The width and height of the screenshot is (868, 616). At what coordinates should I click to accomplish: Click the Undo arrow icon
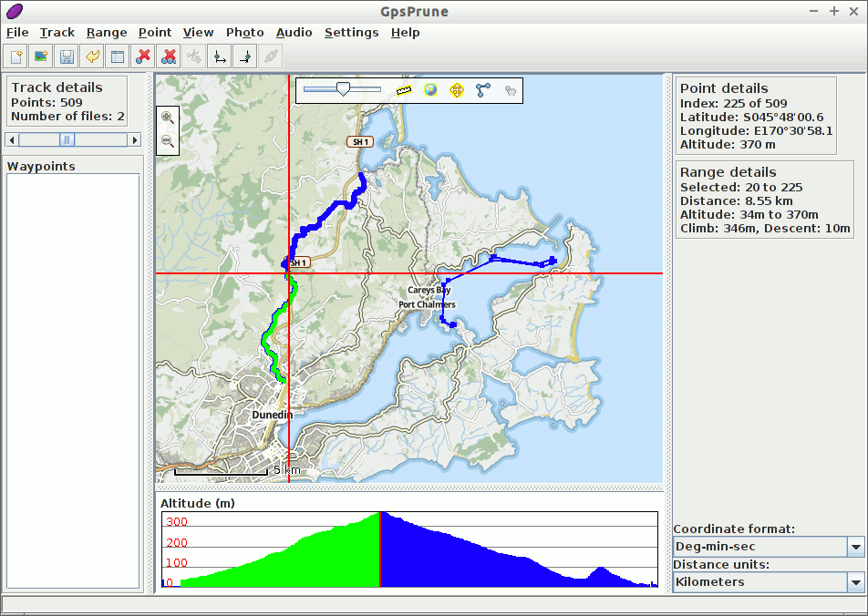92,56
